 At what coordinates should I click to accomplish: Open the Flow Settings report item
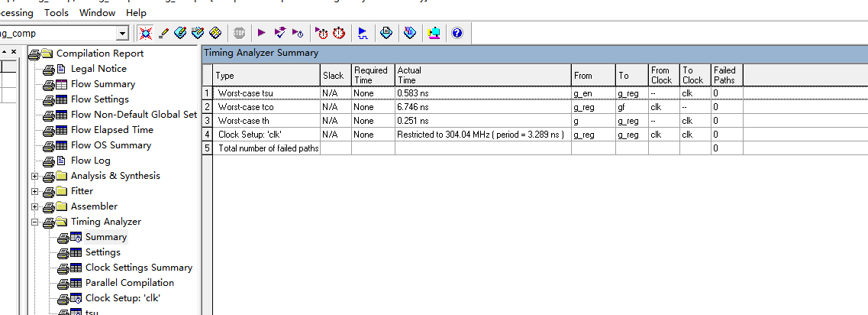[x=100, y=99]
